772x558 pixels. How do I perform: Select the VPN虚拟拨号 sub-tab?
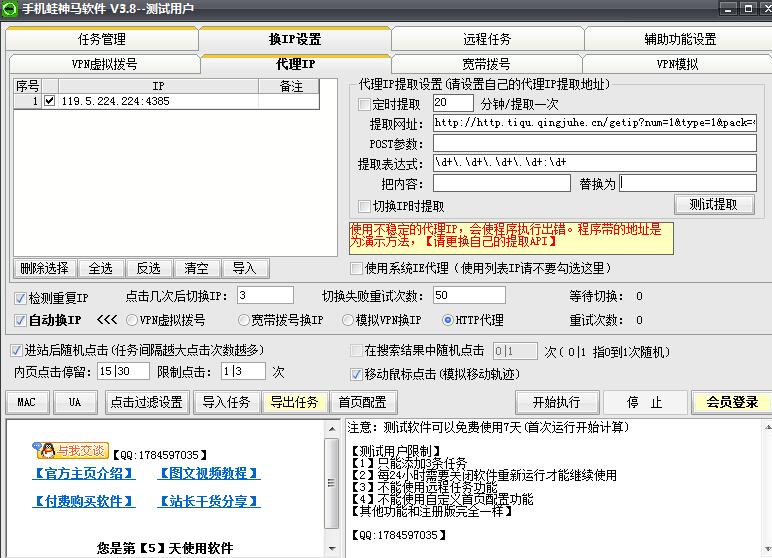click(104, 64)
